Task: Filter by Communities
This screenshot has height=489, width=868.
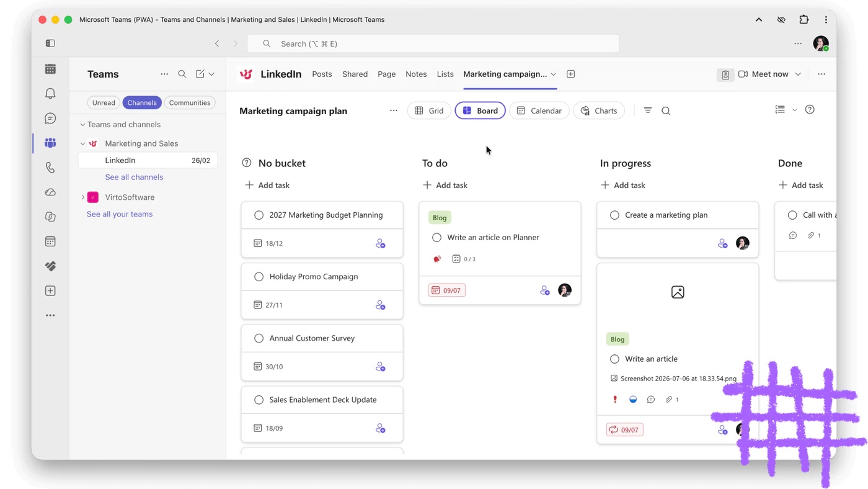Action: pos(190,103)
